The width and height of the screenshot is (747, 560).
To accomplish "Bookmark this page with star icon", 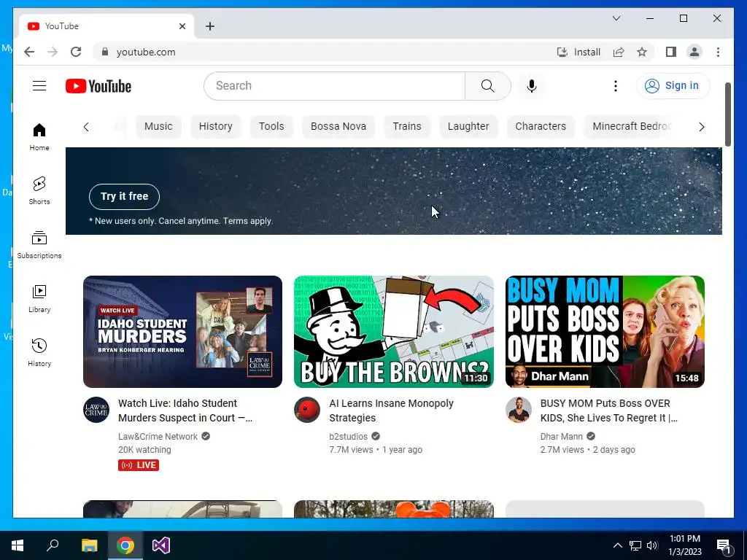I will pyautogui.click(x=642, y=52).
